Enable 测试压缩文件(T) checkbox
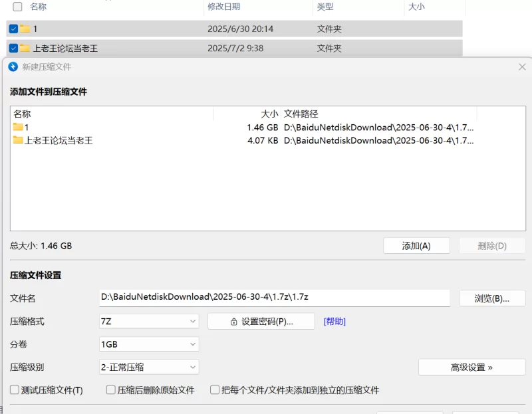The height and width of the screenshot is (414, 532). 15,390
